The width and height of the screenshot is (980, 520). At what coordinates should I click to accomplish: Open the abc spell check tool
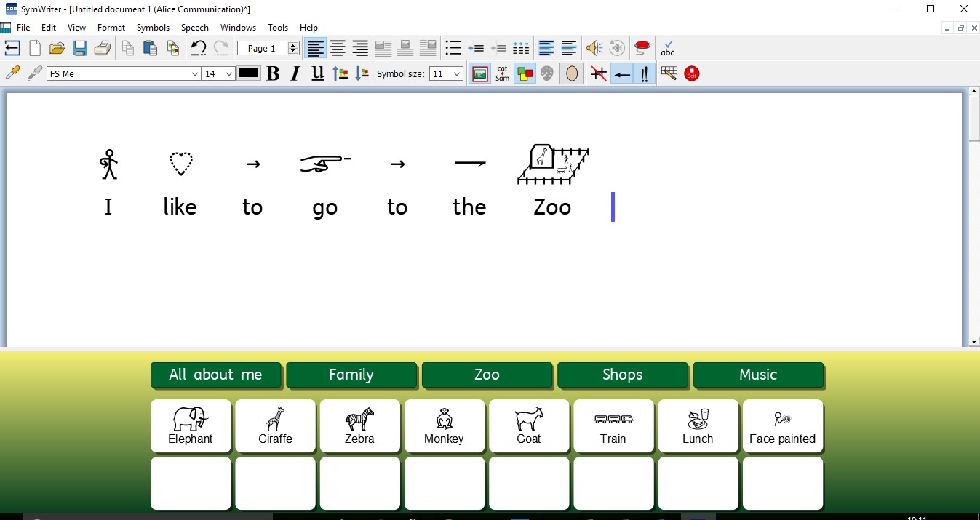point(668,49)
